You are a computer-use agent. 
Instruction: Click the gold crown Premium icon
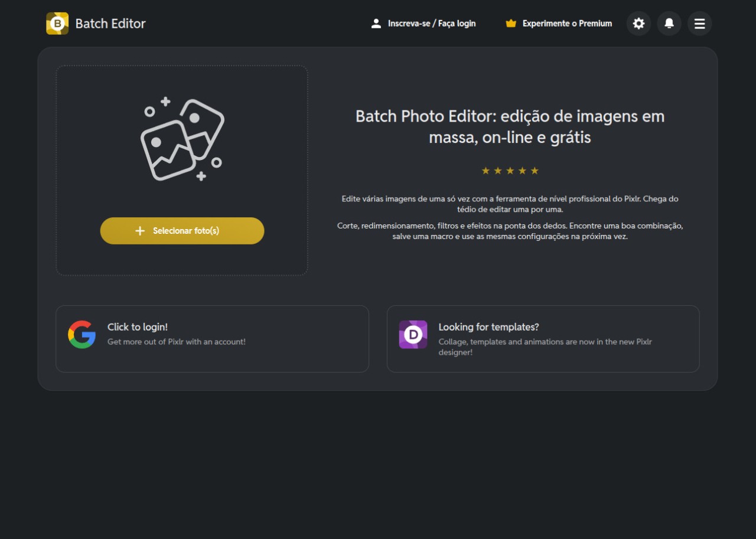point(511,24)
